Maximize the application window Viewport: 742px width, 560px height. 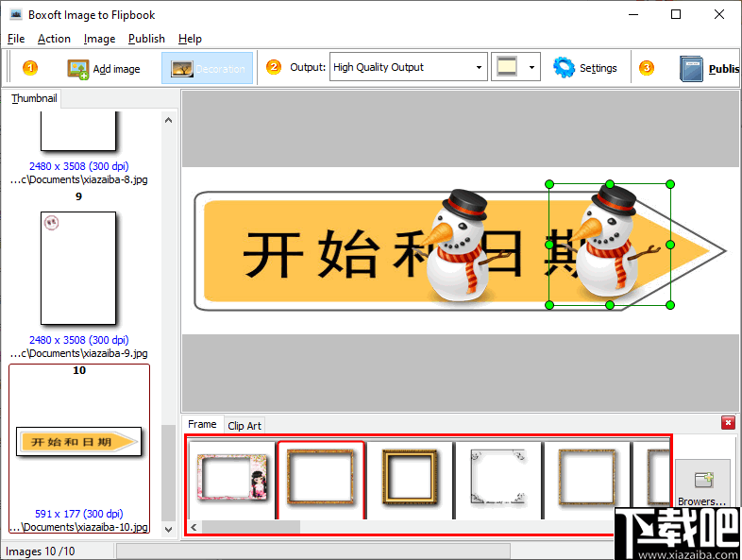pyautogui.click(x=676, y=15)
